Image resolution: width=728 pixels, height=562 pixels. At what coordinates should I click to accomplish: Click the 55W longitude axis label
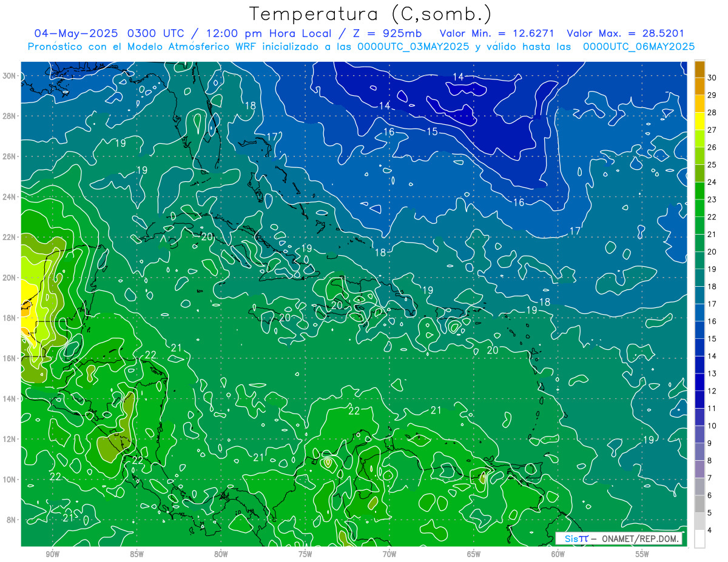click(x=642, y=554)
